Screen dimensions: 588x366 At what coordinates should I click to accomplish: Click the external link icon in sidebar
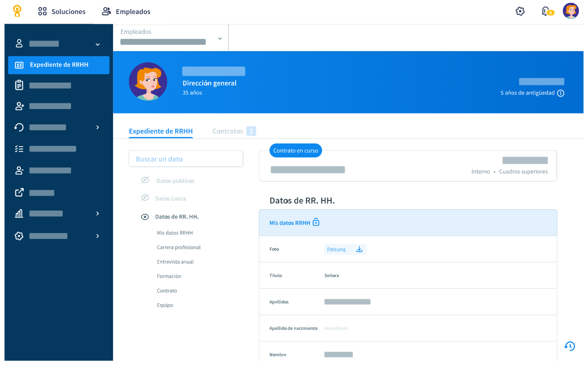[x=19, y=193]
